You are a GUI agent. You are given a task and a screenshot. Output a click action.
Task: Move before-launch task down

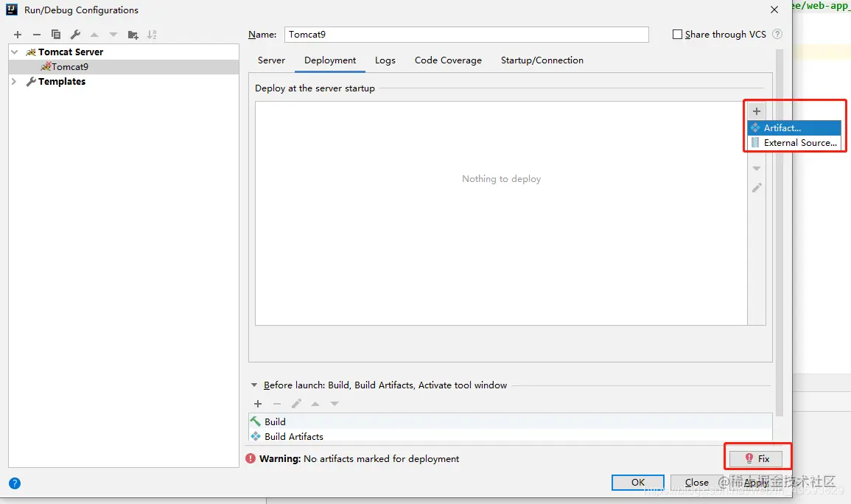[x=335, y=404]
